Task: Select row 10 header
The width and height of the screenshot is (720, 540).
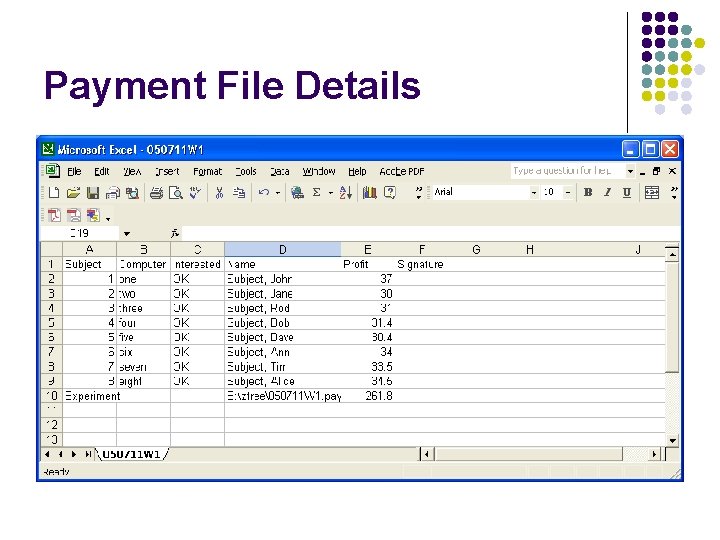Action: coord(51,396)
